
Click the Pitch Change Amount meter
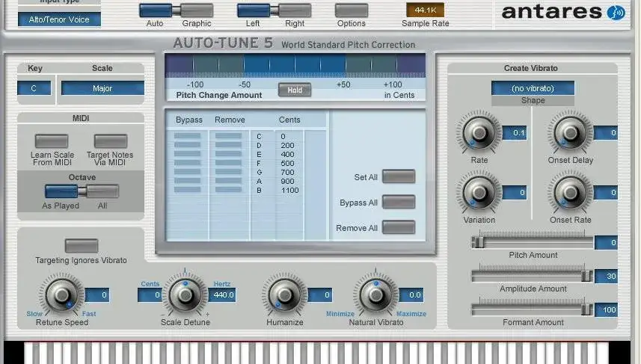295,65
